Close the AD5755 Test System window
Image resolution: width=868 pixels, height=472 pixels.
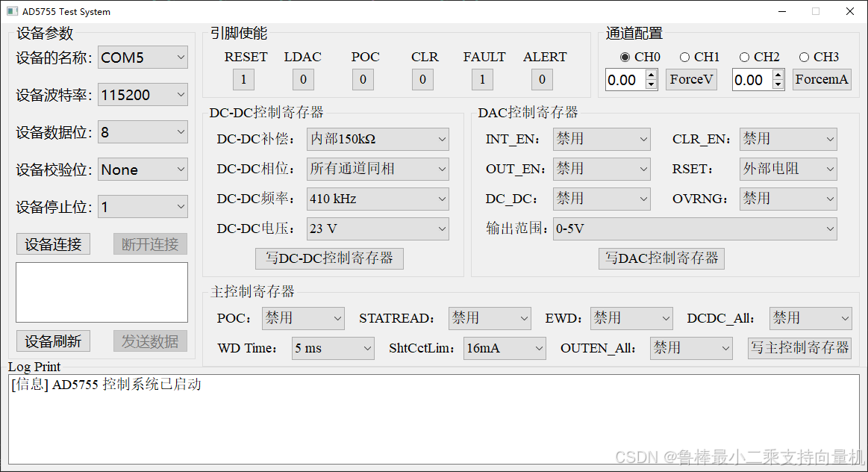point(850,11)
